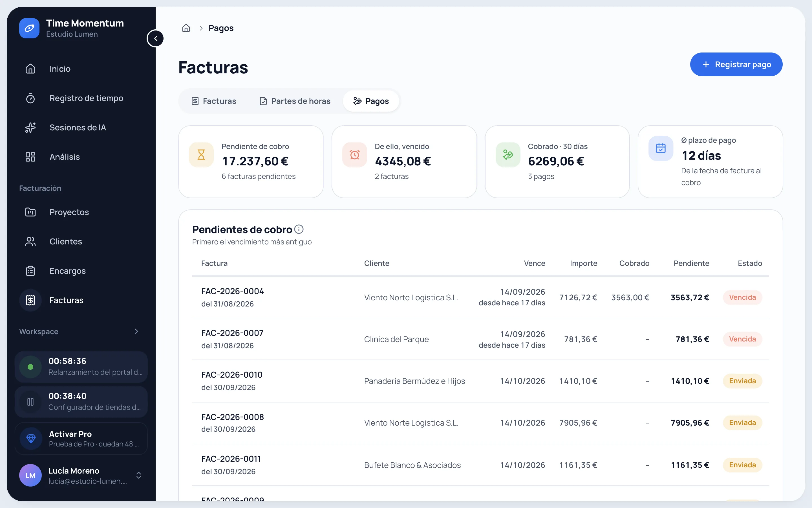Click the Enviada badge for FAC-2026-0008

743,423
